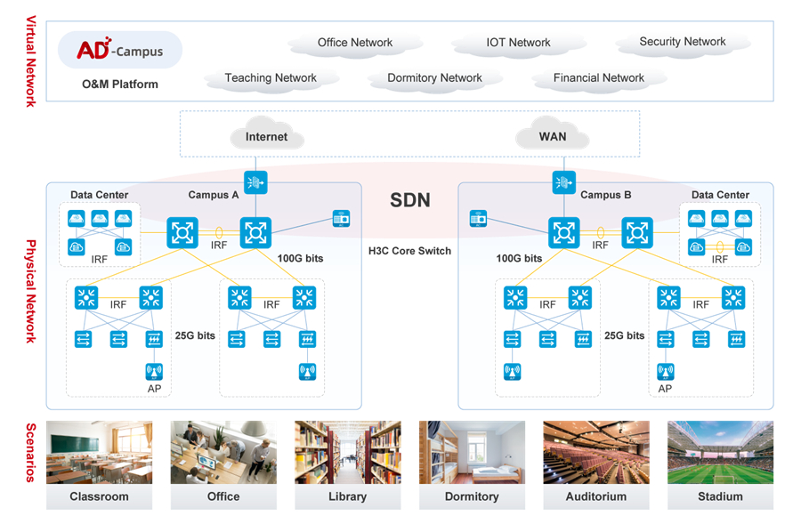The height and width of the screenshot is (532, 801).
Task: Click the AP icon labeled AP in Campus B
Action: coord(666,372)
